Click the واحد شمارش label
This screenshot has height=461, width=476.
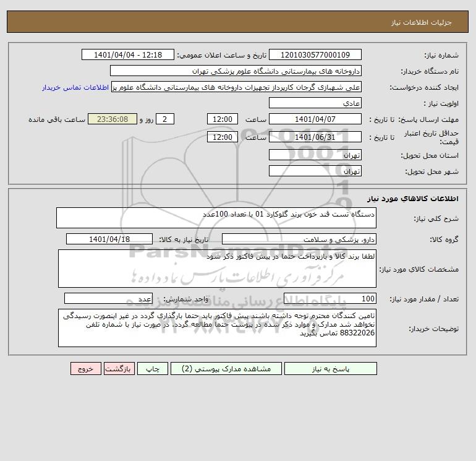pyautogui.click(x=186, y=299)
